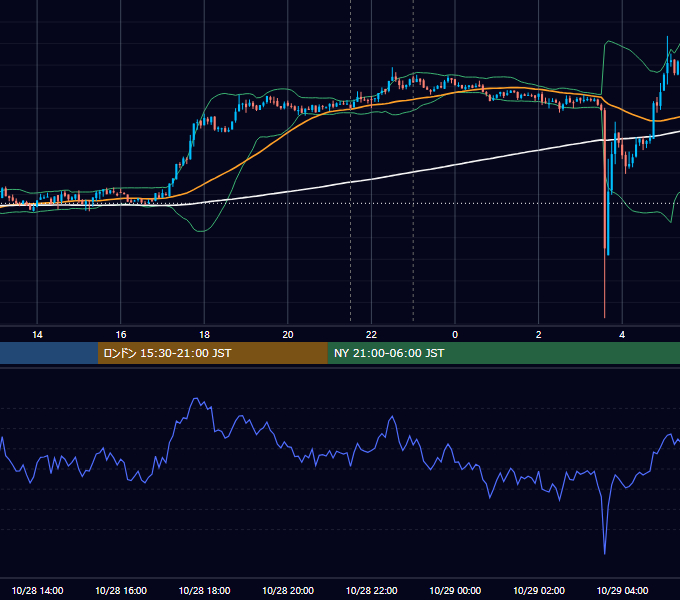Click the 10/28 14:00 time label

coord(37,590)
